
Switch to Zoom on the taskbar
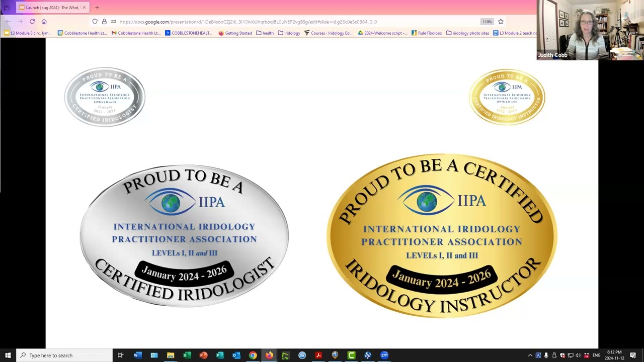point(384,355)
